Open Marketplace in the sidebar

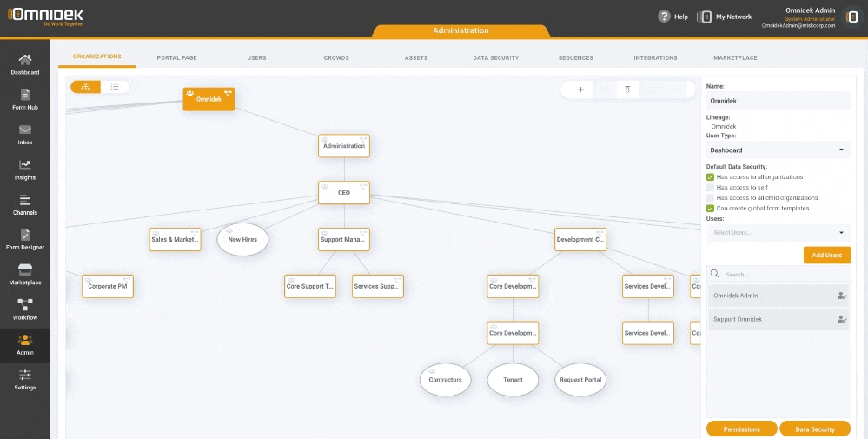click(x=25, y=275)
